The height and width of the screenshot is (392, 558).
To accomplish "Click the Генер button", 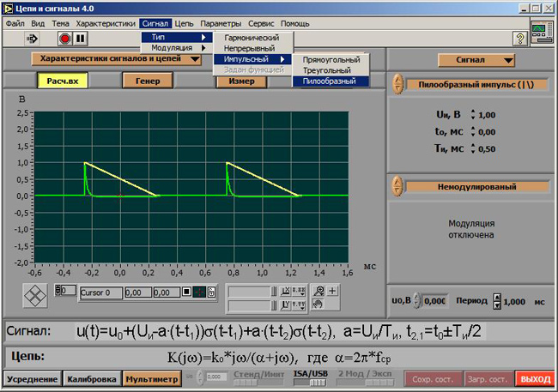I will [x=148, y=81].
